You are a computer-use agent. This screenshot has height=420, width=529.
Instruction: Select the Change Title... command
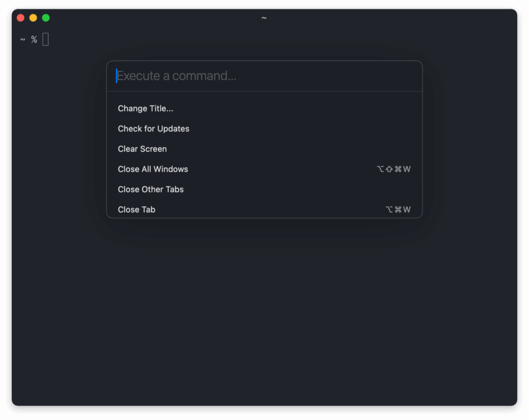click(x=146, y=108)
